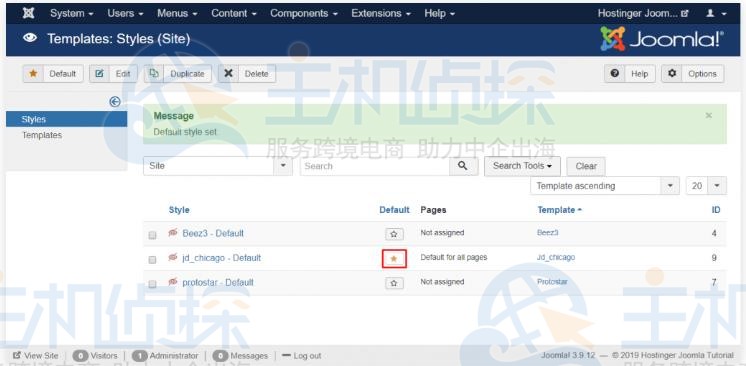This screenshot has height=366, width=746.
Task: Collapse the sidebar with the arrow icon
Action: 115,101
